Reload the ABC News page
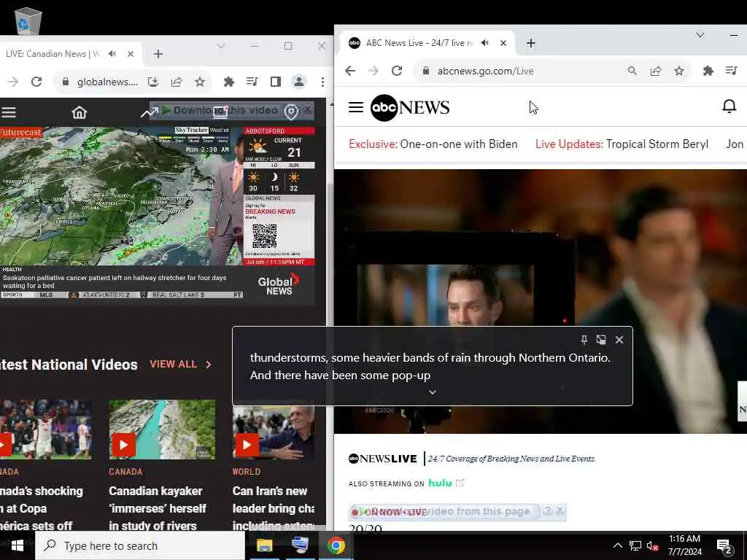 (397, 71)
